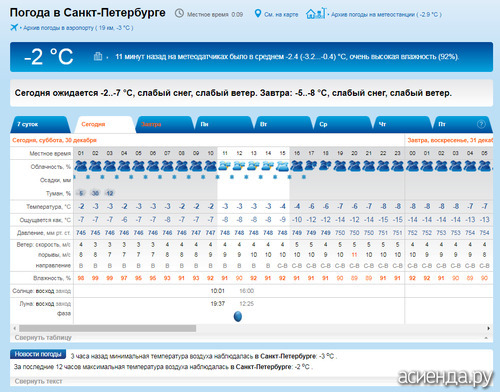Click the Ощущается как, °C row label

pos(45,220)
